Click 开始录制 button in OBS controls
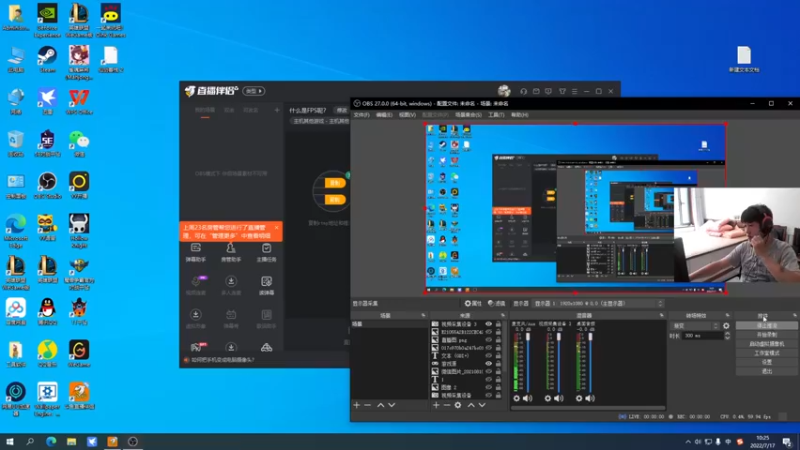This screenshot has height=450, width=800. click(x=766, y=335)
